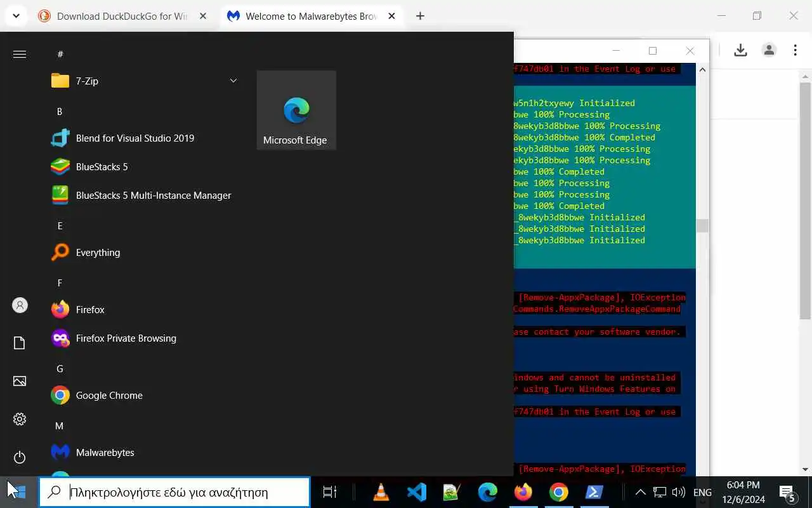Jump to letter G header in Start list
Viewport: 812px width, 508px height.
coord(60,368)
